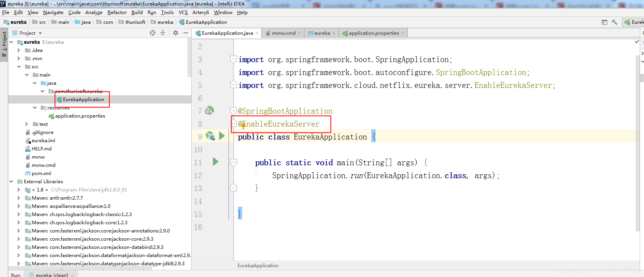This screenshot has height=277, width=644.
Task: Open the Artery6 menu
Action: 201,12
